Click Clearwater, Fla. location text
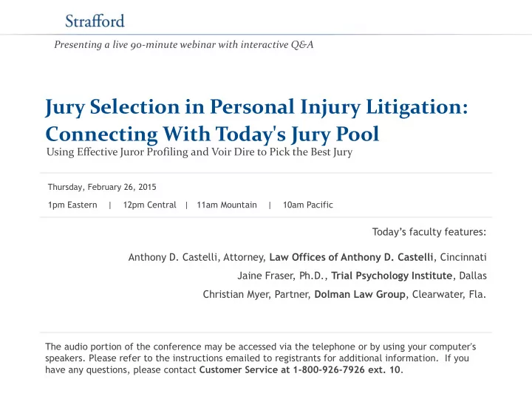 pos(449,294)
